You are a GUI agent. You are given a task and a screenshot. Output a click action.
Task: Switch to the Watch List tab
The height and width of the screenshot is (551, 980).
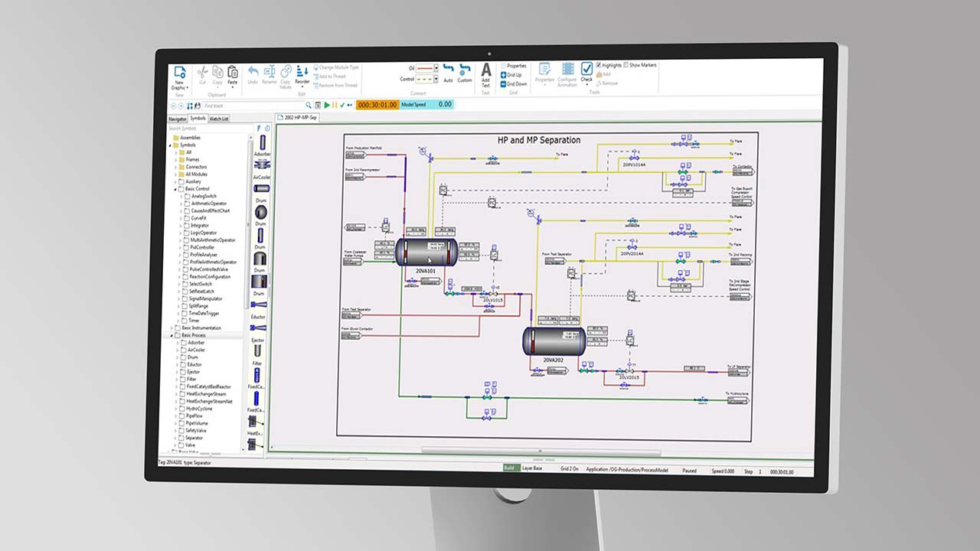(219, 119)
